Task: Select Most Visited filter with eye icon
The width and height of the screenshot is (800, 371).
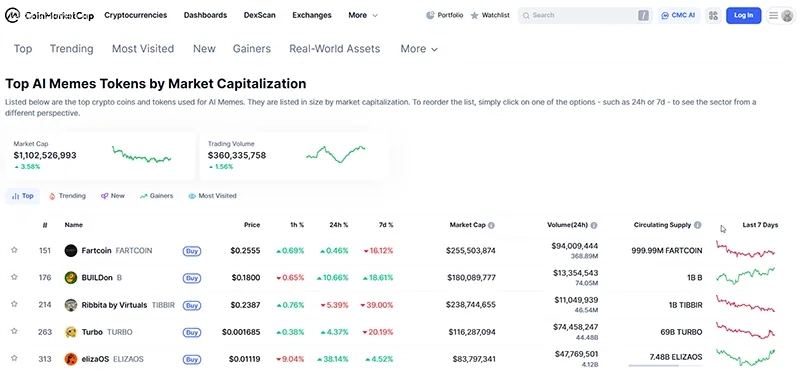Action: (x=212, y=196)
